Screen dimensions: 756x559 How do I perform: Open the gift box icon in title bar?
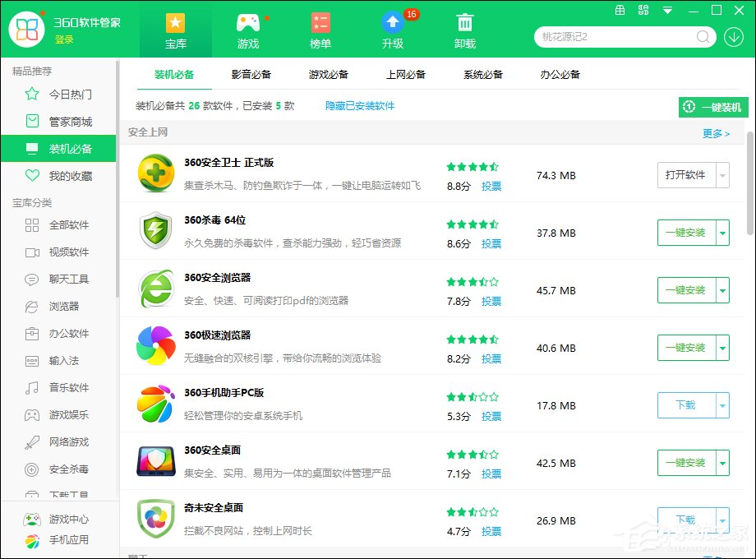point(620,10)
